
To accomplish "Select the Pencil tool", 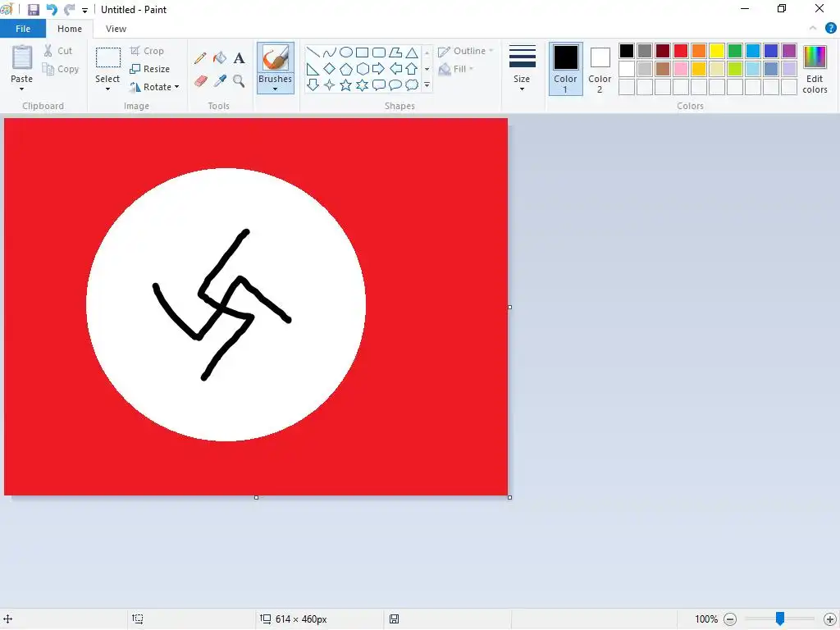I will [x=200, y=58].
